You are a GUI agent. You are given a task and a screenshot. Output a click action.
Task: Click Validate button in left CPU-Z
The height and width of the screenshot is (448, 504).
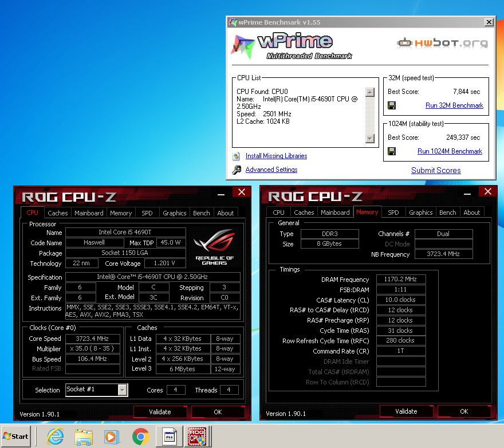(160, 412)
